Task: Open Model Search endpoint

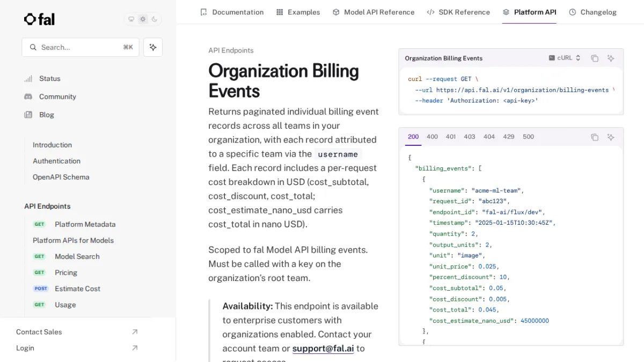Action: [77, 256]
